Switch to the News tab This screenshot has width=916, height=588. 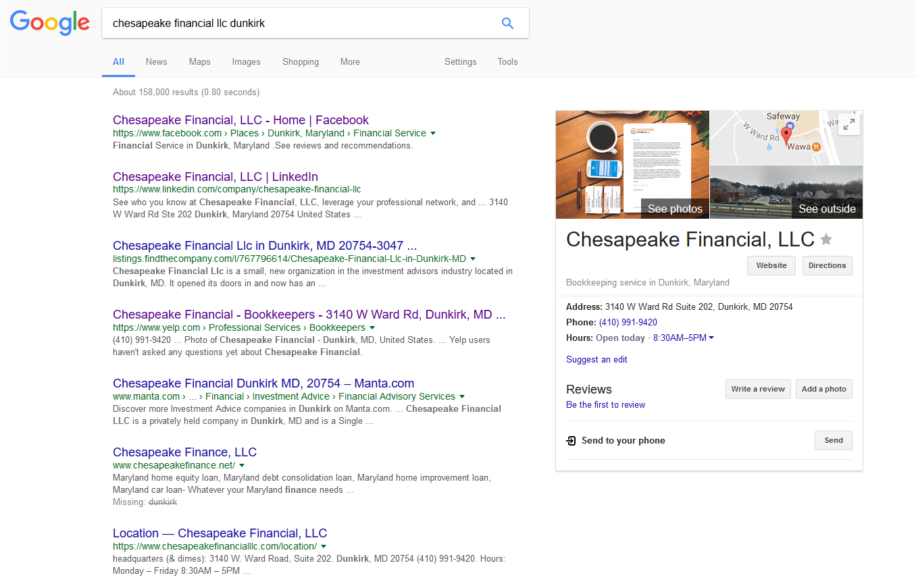click(156, 62)
